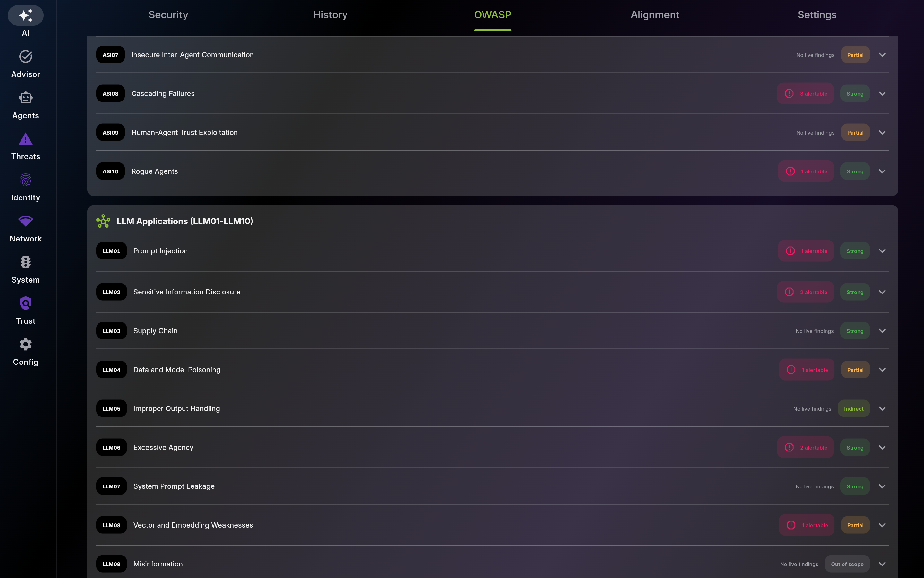Click the LLM Applications molecule icon
The image size is (924, 578).
coord(103,221)
